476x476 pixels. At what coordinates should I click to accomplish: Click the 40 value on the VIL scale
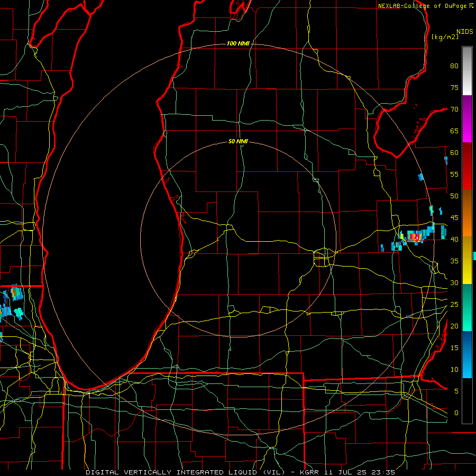(454, 239)
